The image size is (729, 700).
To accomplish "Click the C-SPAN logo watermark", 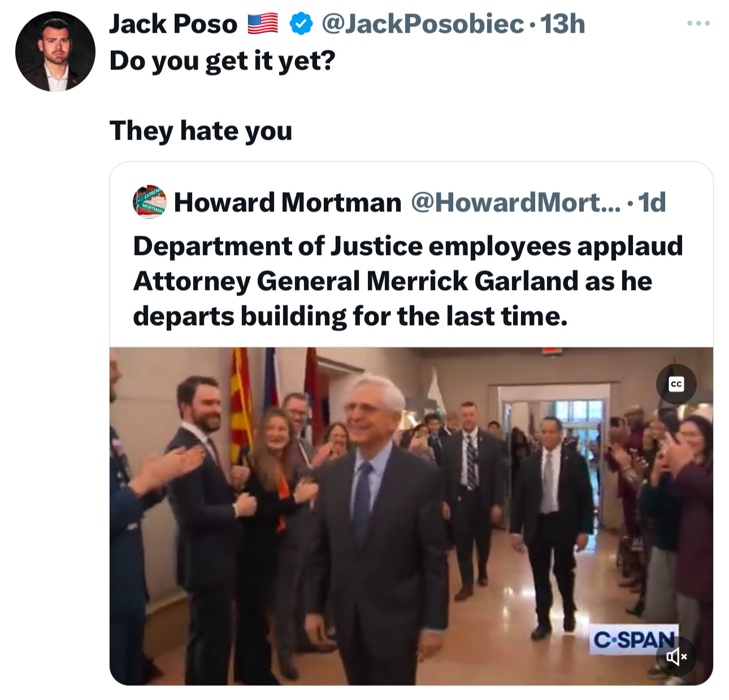I will click(633, 639).
